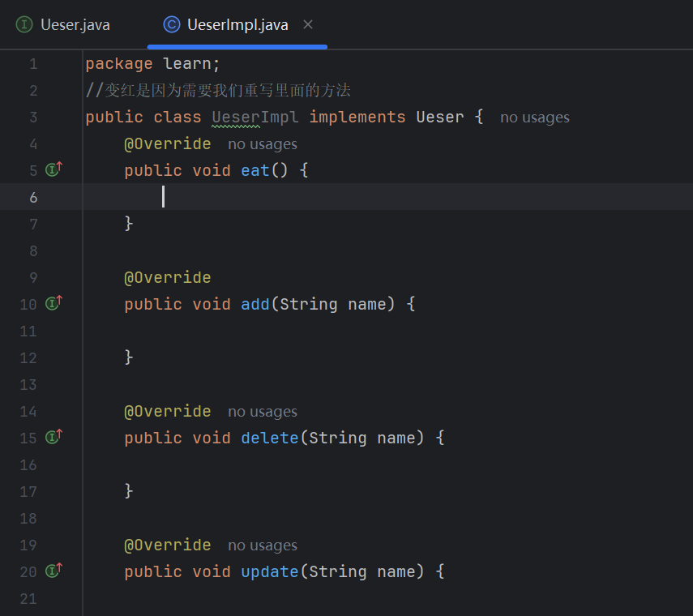Click the Ueser interface name after implements
Image resolution: width=693 pixels, height=616 pixels.
440,117
